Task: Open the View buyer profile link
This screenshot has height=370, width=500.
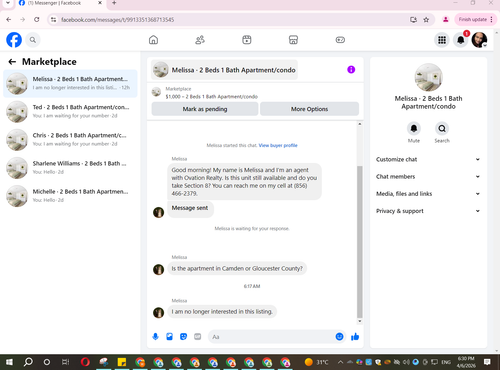Action: point(278,145)
